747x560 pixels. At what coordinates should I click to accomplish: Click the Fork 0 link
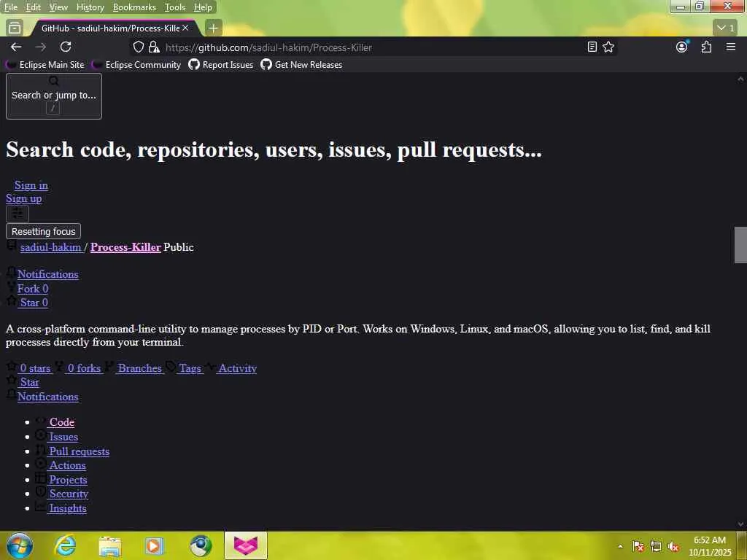coord(33,289)
